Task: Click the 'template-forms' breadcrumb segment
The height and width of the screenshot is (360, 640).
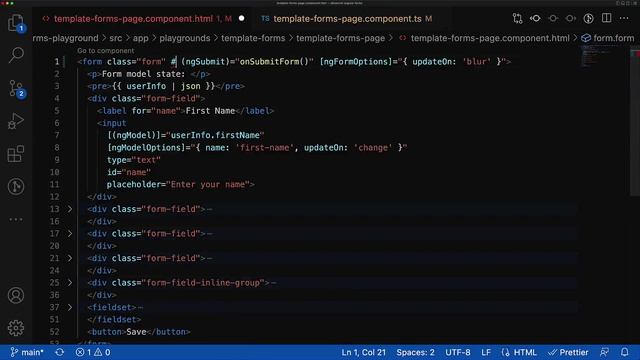Action: point(253,38)
